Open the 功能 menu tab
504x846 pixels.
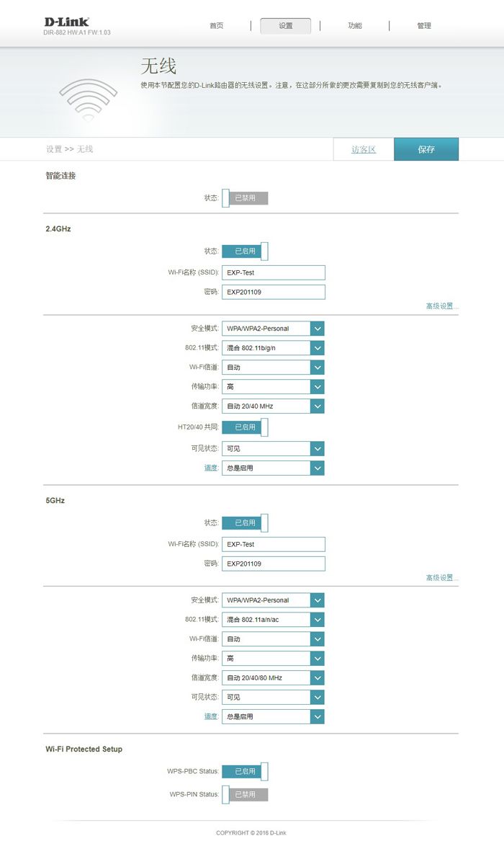[x=355, y=25]
